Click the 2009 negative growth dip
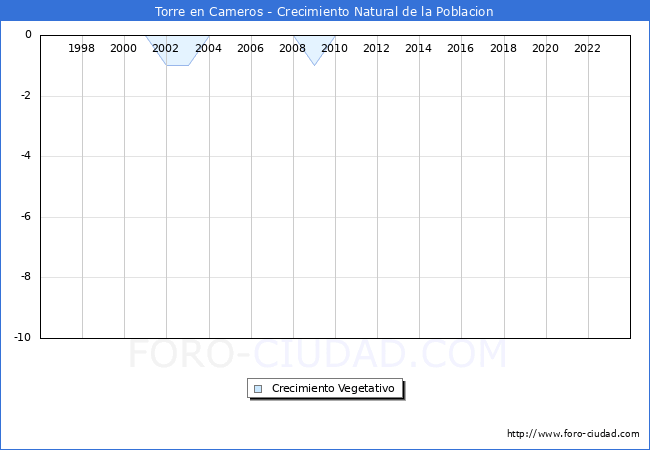The image size is (650, 450). pyautogui.click(x=315, y=49)
